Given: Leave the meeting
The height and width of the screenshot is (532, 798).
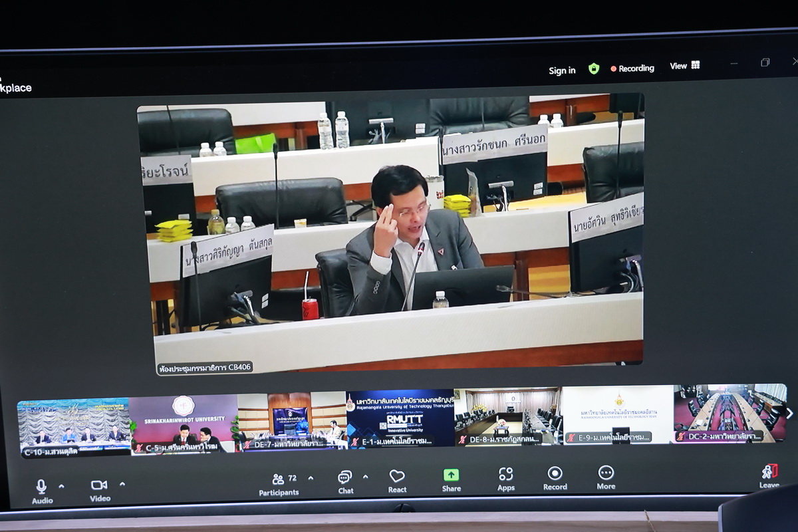Looking at the screenshot, I should coord(769,476).
